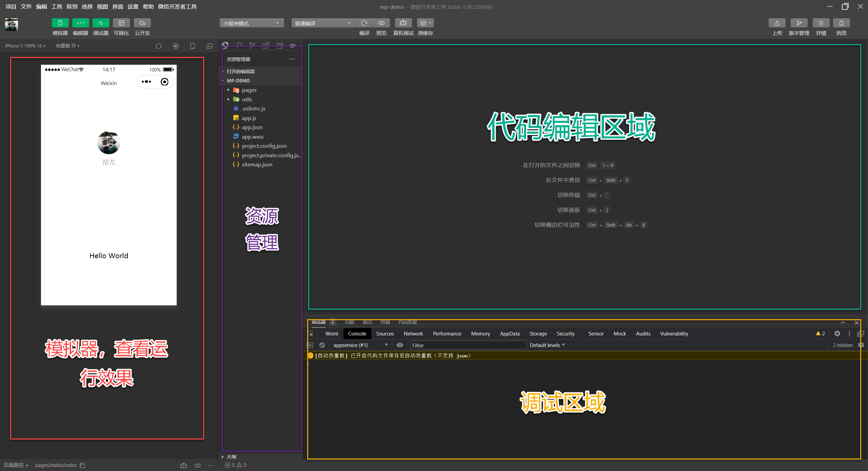The width and height of the screenshot is (868, 471).
Task: Switch to the Network tab
Action: point(413,333)
